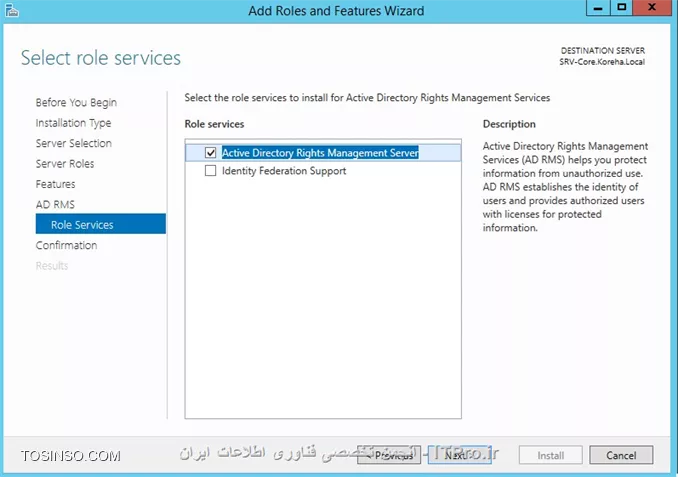The height and width of the screenshot is (477, 678).
Task: Select the Identity Federation Support label
Action: click(x=284, y=171)
